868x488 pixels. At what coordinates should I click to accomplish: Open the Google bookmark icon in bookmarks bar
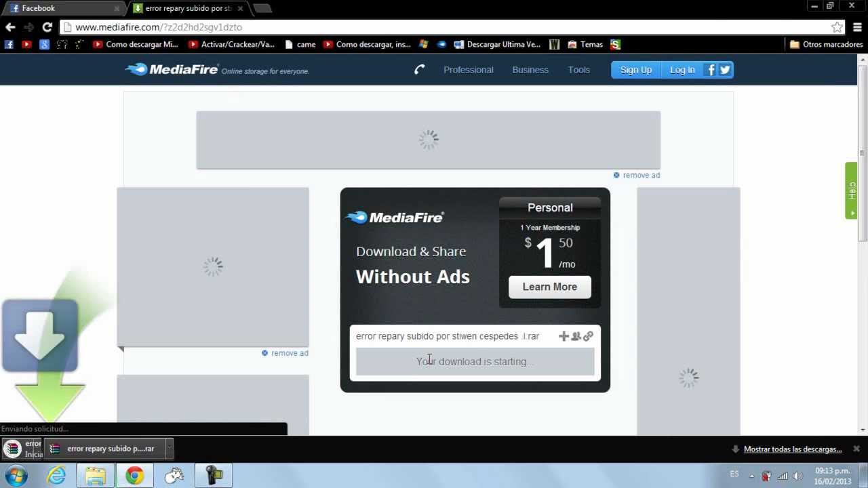point(44,44)
